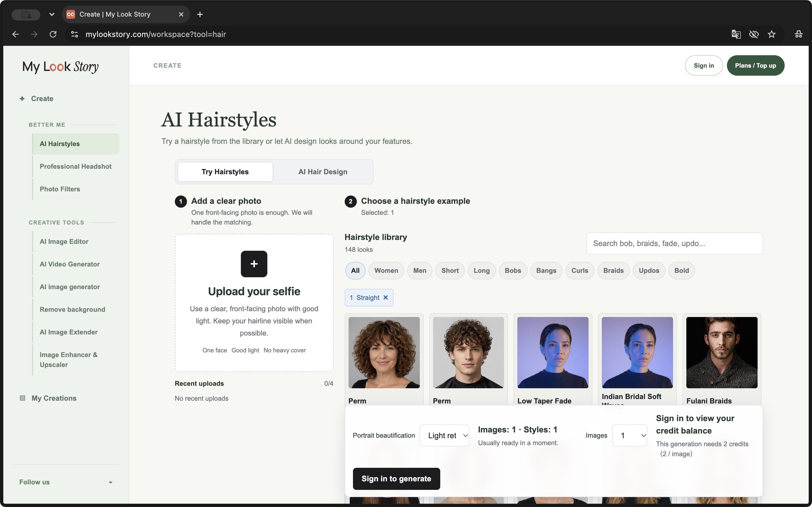
Task: Filter hairstyles by Curls
Action: [579, 271]
